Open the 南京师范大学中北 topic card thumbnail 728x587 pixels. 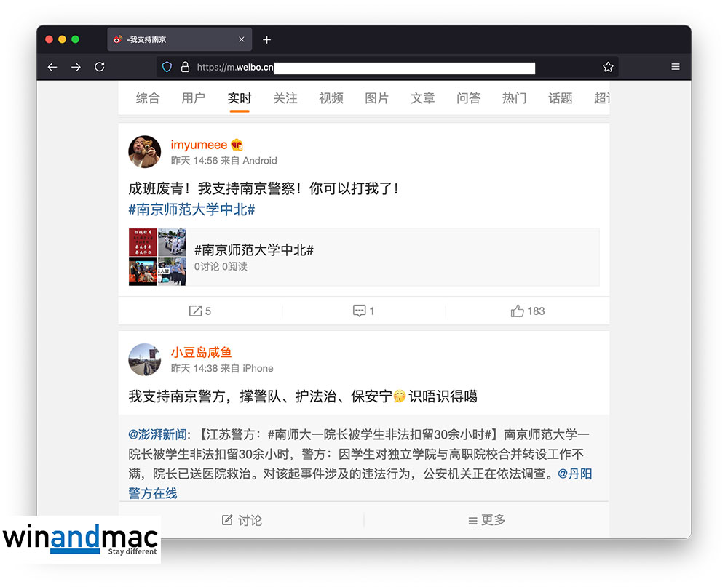(157, 257)
